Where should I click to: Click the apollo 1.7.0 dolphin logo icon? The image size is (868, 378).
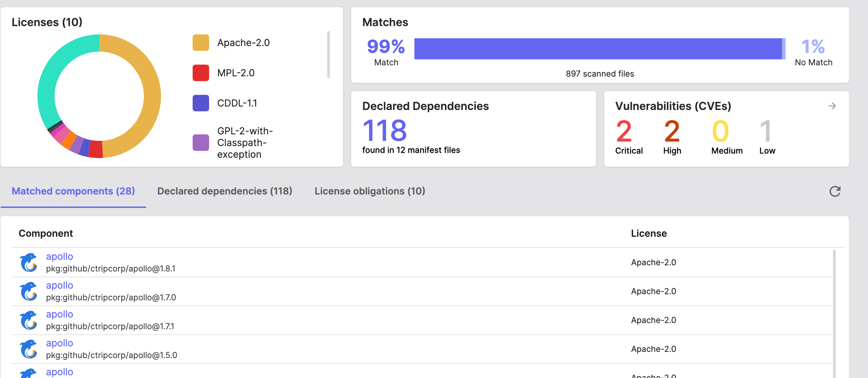point(28,291)
